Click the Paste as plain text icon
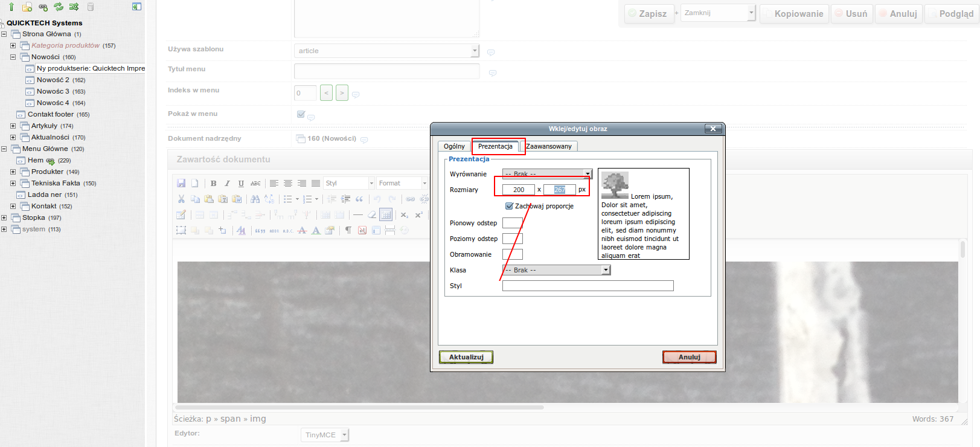The width and height of the screenshot is (980, 447). tap(223, 199)
